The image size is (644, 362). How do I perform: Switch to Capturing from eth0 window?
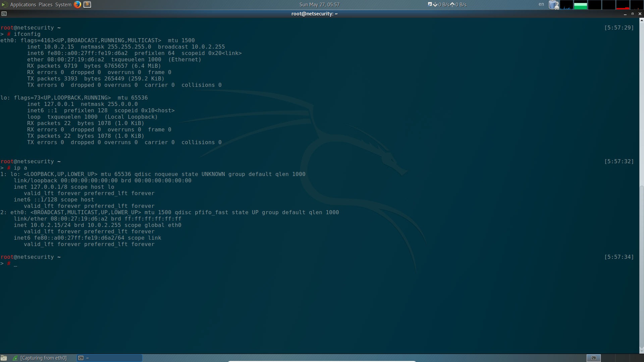pos(43,358)
